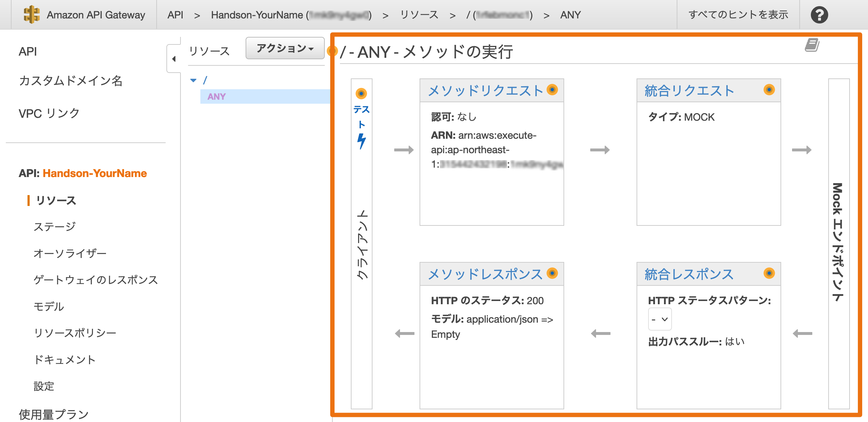This screenshot has height=422, width=868.
Task: Open the アクション dropdown menu
Action: (x=285, y=48)
